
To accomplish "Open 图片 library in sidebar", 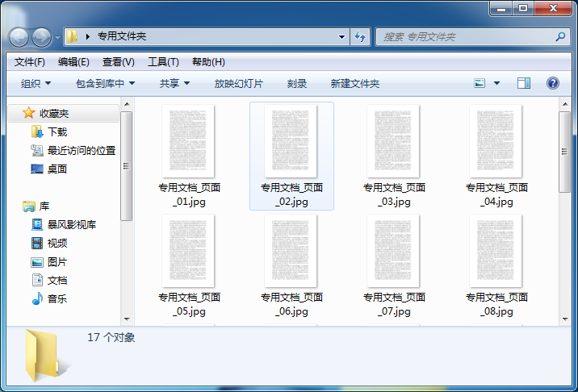I will point(57,261).
